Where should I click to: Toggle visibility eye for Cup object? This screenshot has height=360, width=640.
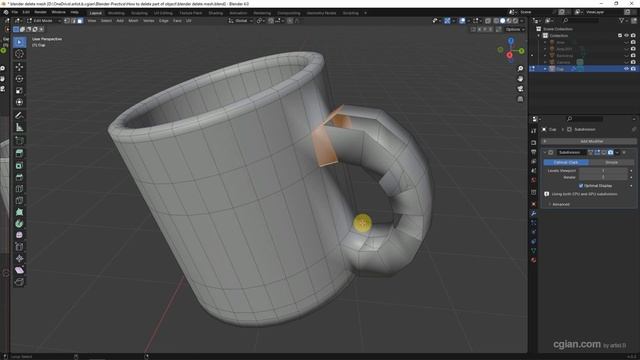tap(627, 69)
